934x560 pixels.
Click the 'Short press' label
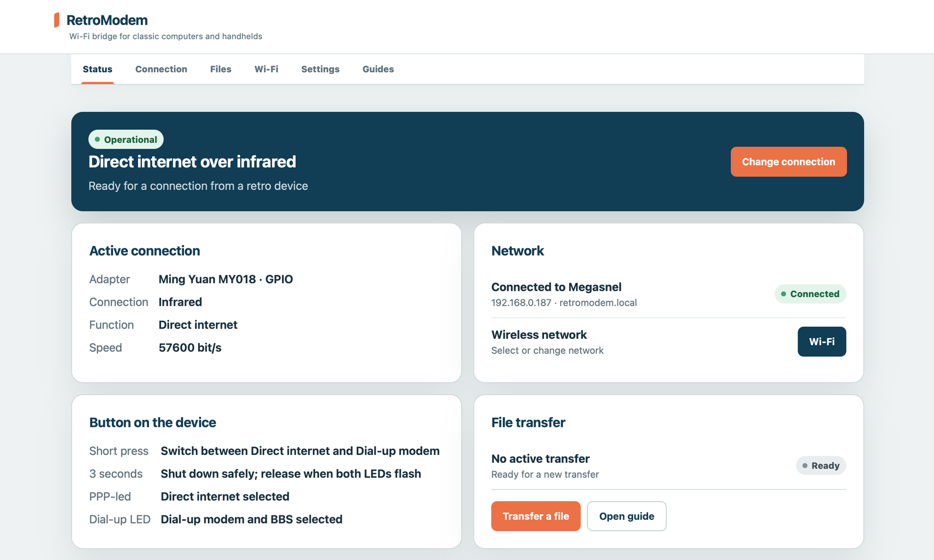[x=119, y=451]
